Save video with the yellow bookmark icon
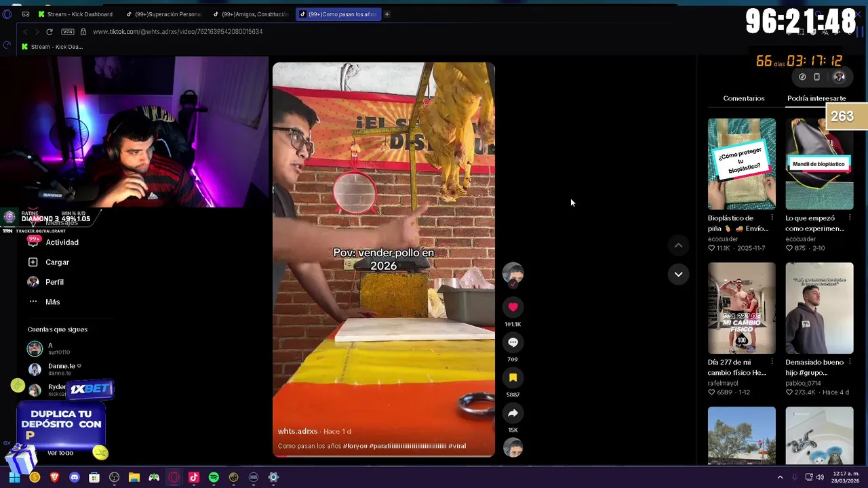 [513, 378]
